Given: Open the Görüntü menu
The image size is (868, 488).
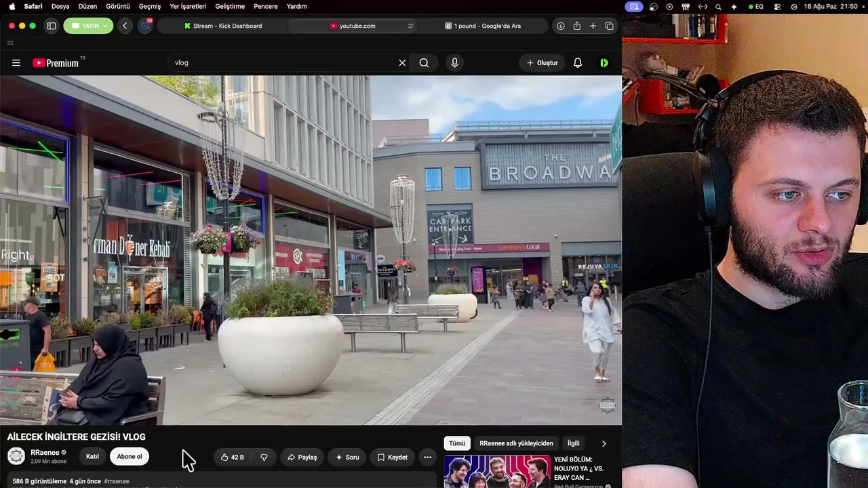Looking at the screenshot, I should 118,6.
